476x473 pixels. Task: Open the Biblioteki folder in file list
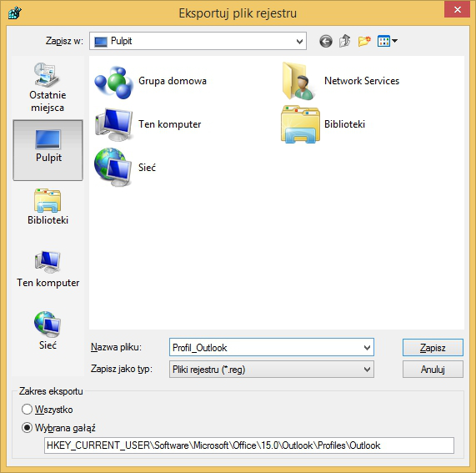[323, 124]
